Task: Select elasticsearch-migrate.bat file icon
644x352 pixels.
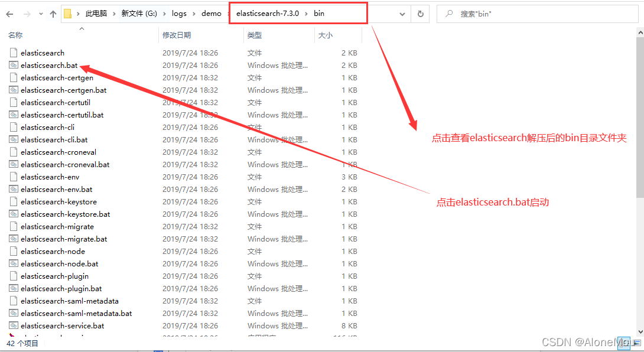Action: pyautogui.click(x=14, y=238)
